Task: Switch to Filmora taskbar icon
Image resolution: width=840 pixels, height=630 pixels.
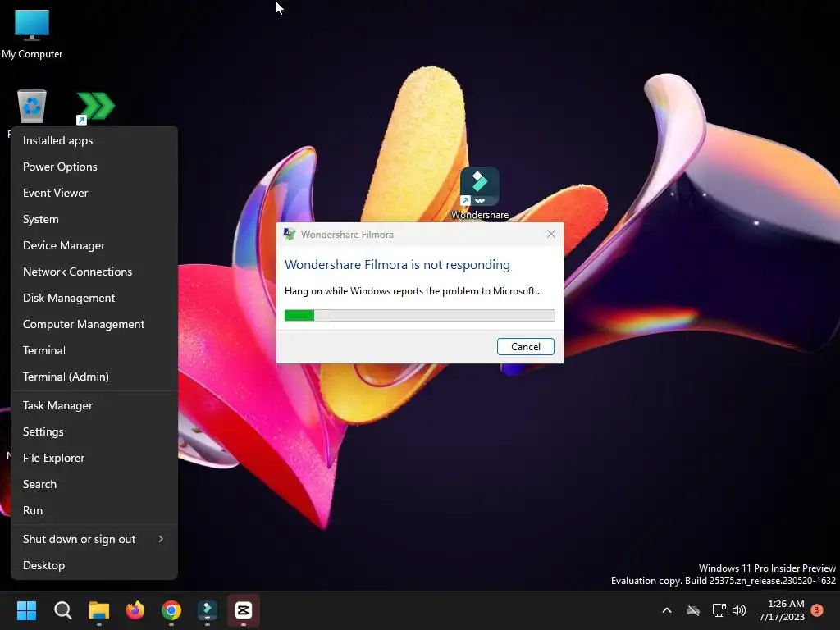Action: point(208,610)
